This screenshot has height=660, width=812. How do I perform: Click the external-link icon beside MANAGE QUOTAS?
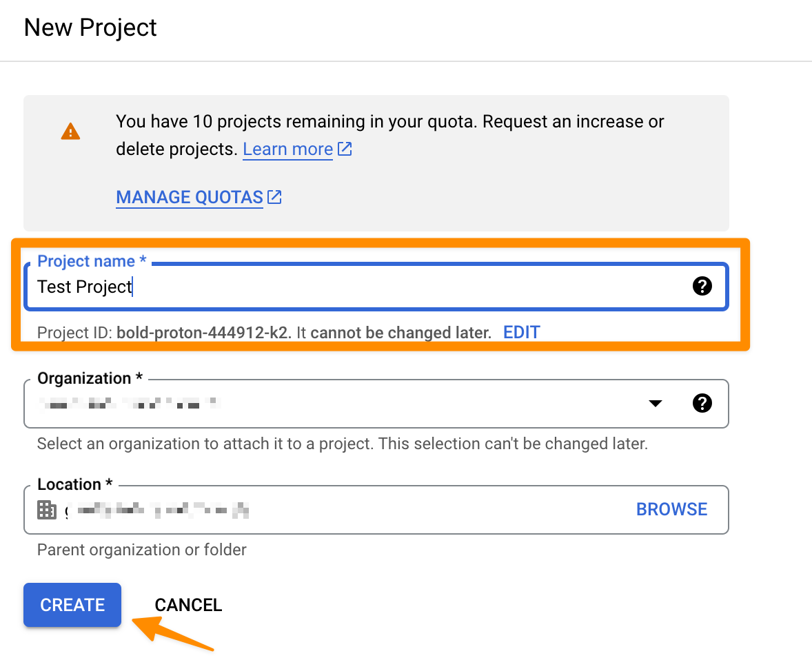tap(274, 197)
